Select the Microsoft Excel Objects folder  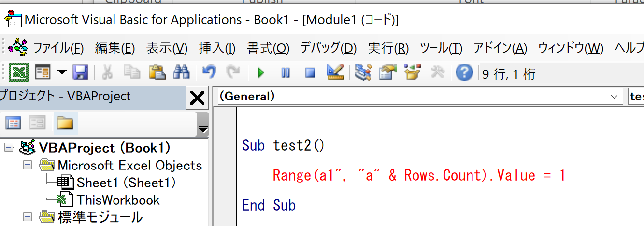click(x=130, y=166)
